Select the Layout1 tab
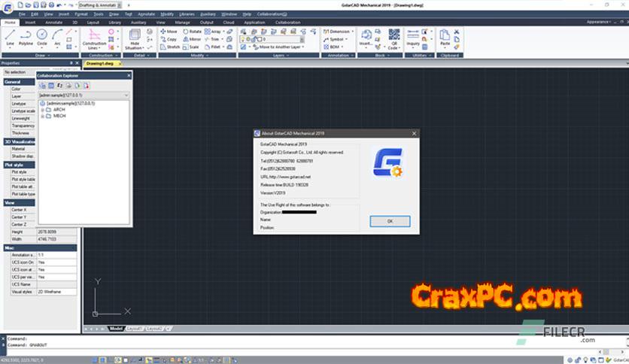Screen dimensions: 629x364 click(x=134, y=329)
